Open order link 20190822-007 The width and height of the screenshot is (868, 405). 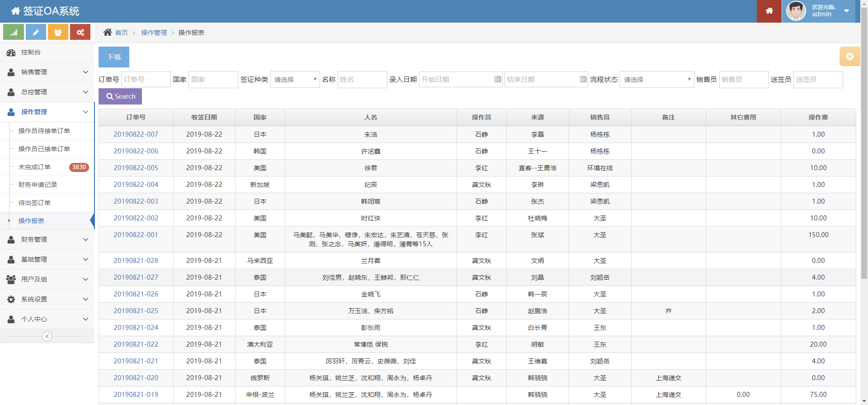coord(136,134)
